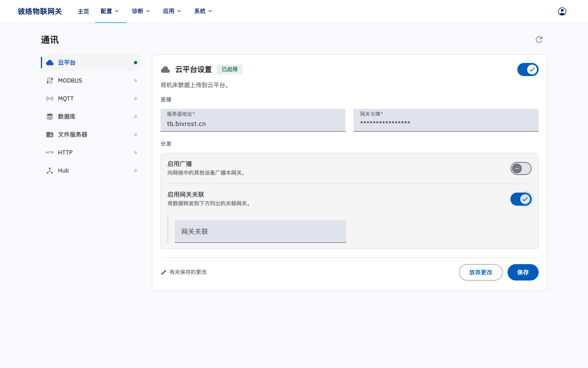588x368 pixels.
Task: Click the 连接 section label
Action: [166, 100]
